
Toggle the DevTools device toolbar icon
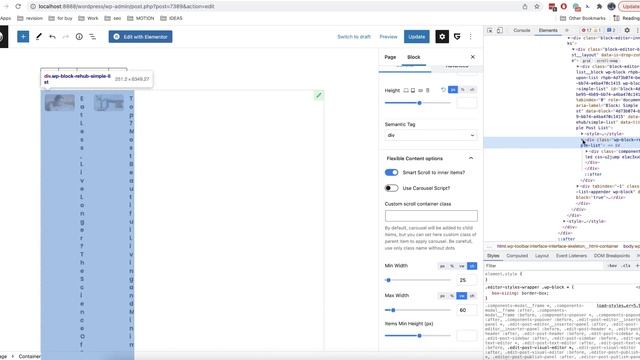click(x=500, y=30)
